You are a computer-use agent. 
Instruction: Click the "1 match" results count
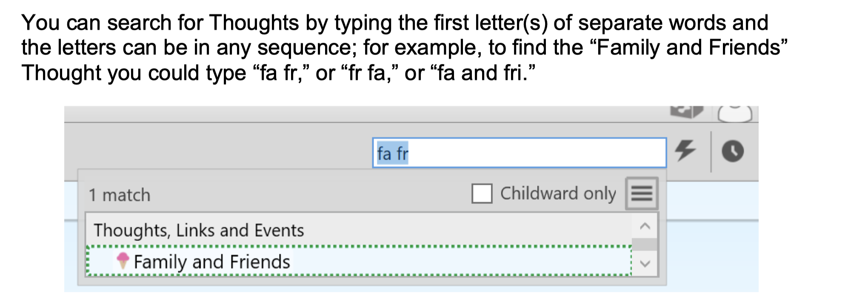pyautogui.click(x=120, y=195)
